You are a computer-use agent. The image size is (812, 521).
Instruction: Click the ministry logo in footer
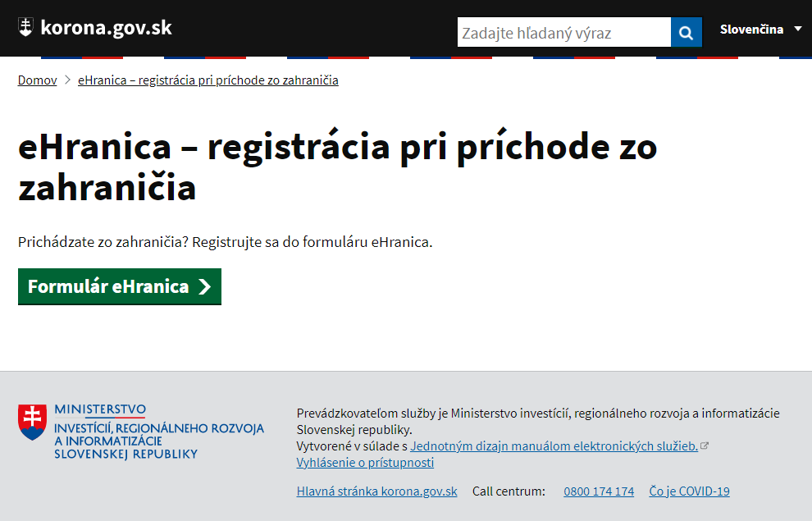click(141, 432)
